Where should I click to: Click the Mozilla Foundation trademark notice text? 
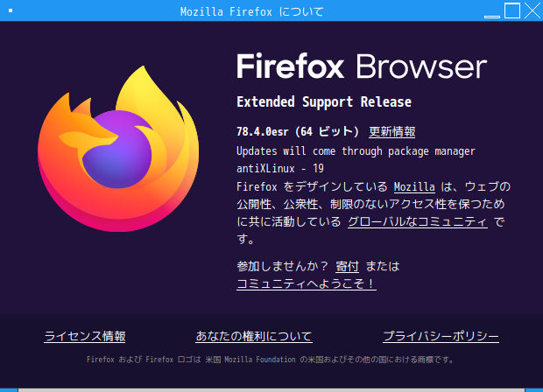click(270, 360)
